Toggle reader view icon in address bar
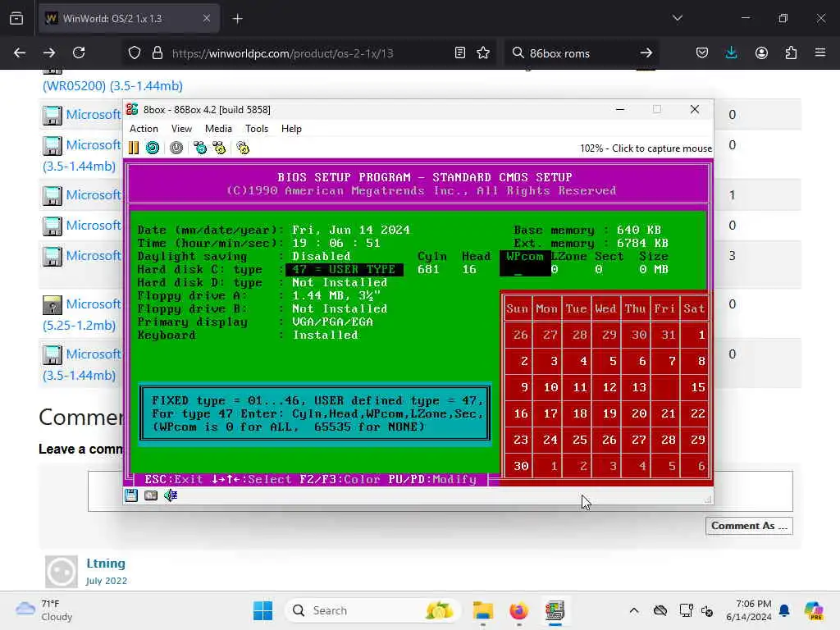This screenshot has height=630, width=840. (x=459, y=52)
